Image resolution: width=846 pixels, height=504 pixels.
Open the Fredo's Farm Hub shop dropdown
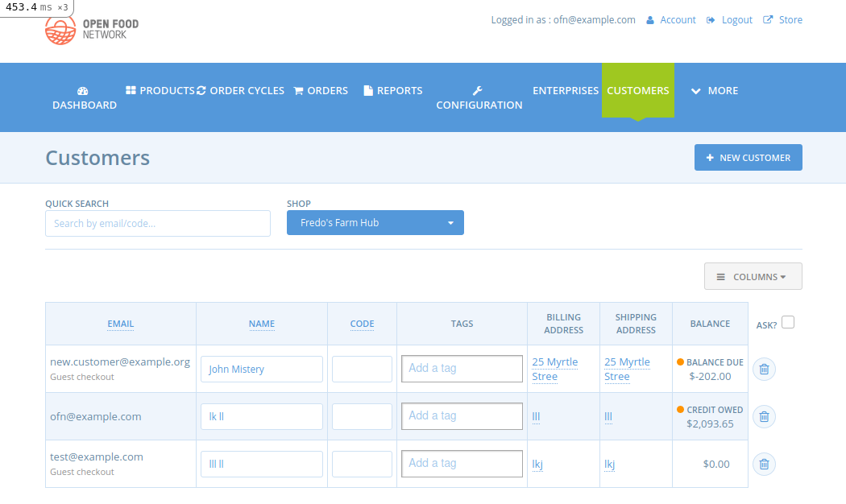(375, 223)
